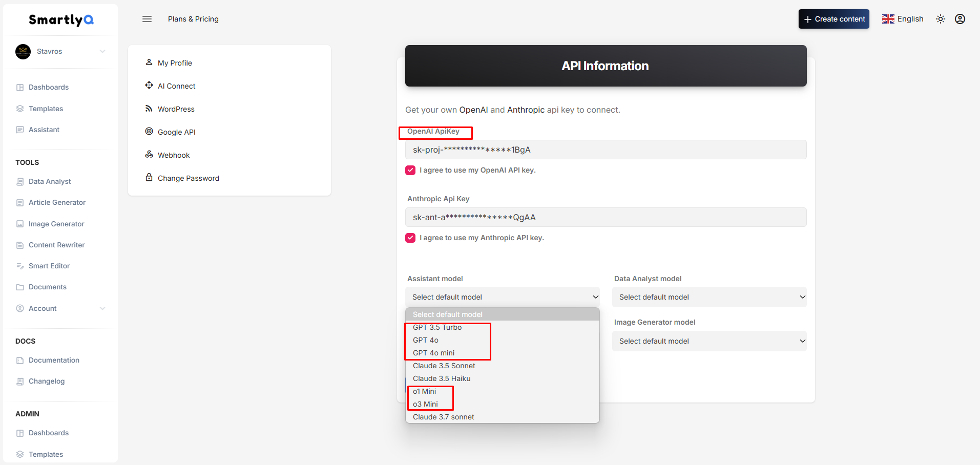Open the Article Generator tool
980x465 pixels.
coord(57,203)
